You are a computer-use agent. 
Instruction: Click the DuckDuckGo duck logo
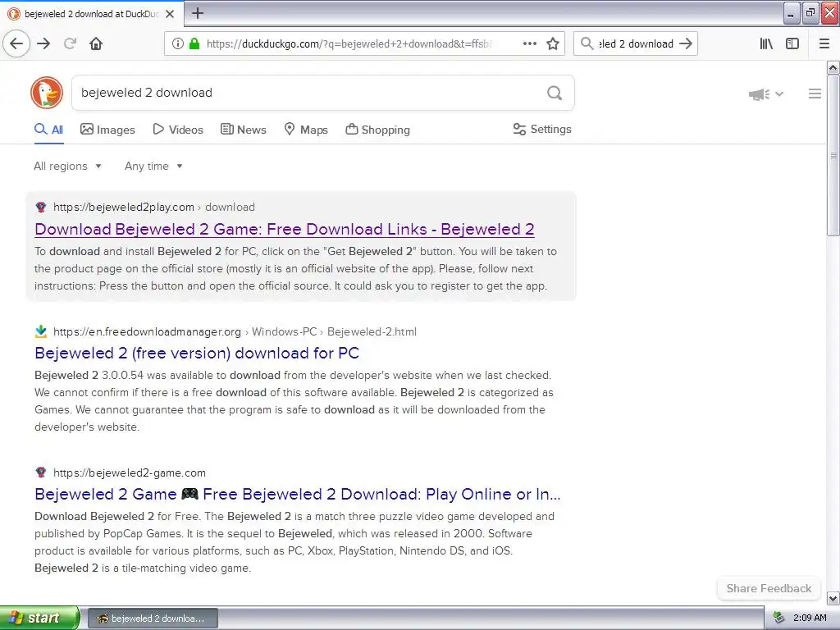(x=47, y=92)
